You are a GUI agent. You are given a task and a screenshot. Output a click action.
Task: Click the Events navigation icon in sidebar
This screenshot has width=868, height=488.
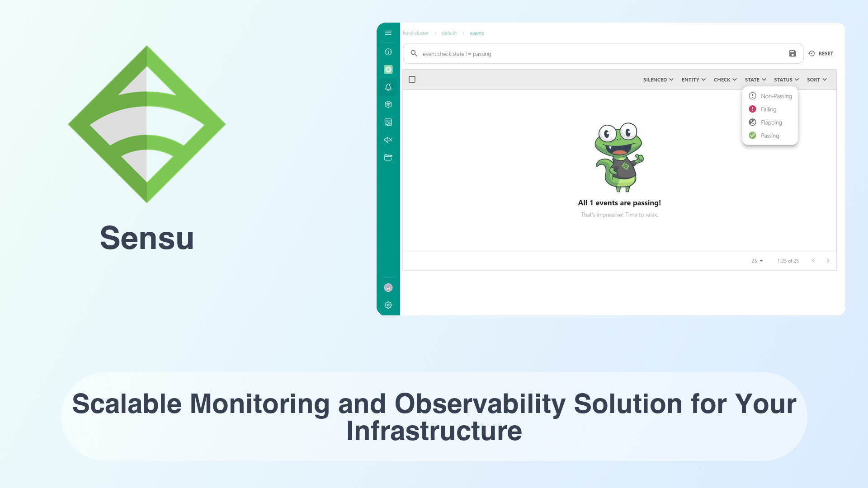388,69
